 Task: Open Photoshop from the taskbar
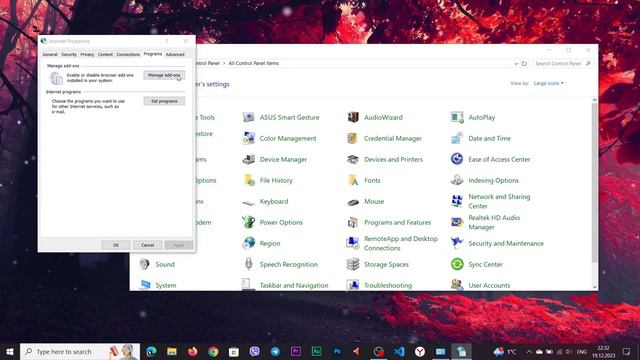pos(337,351)
